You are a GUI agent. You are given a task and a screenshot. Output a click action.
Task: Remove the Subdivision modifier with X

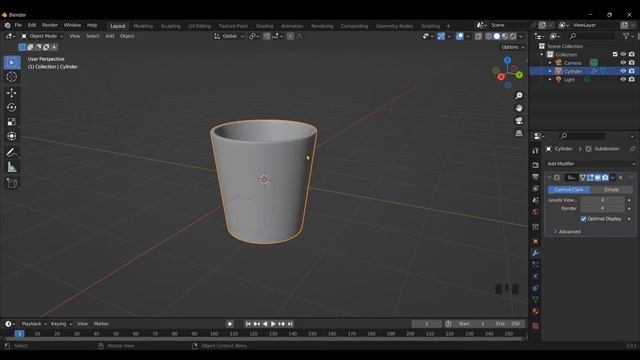click(620, 178)
